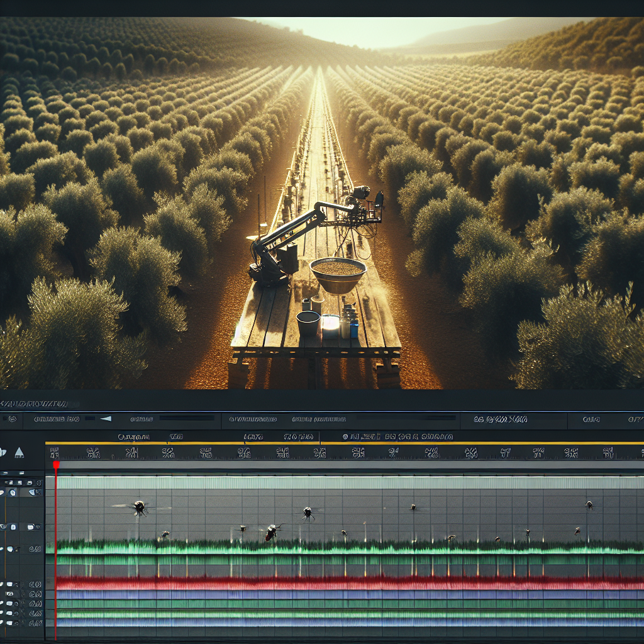Click the red playhead handle on the ruler

56,464
